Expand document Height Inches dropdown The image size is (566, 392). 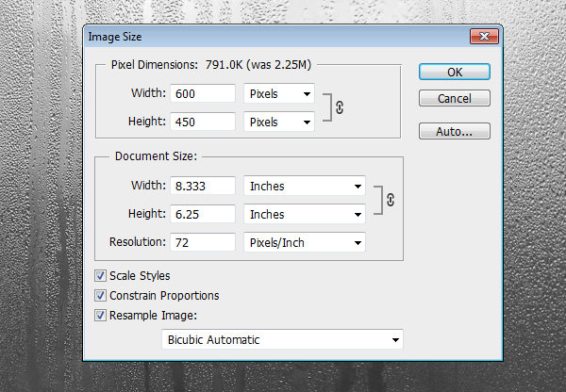tap(305, 215)
